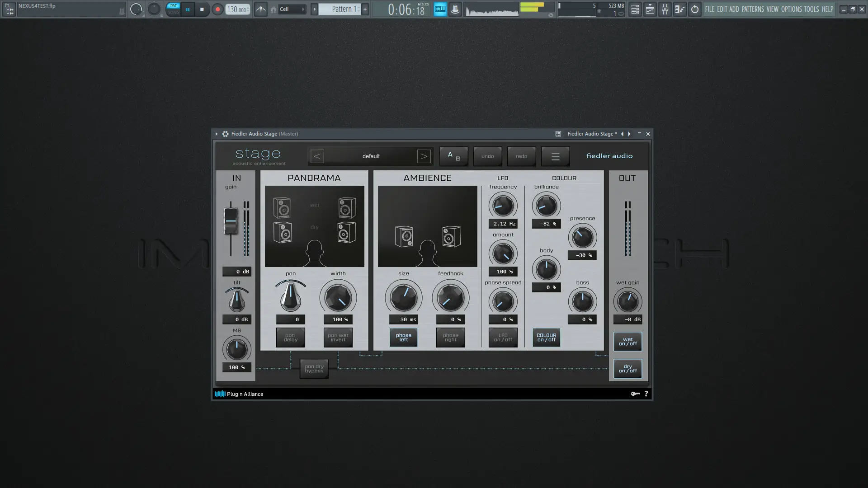Toggle COLOUR on/off switch

coord(546,338)
